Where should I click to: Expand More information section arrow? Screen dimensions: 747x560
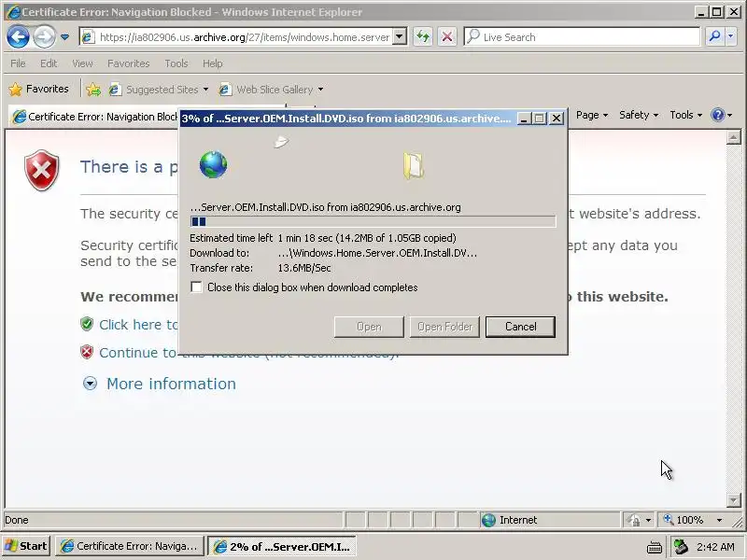(90, 384)
